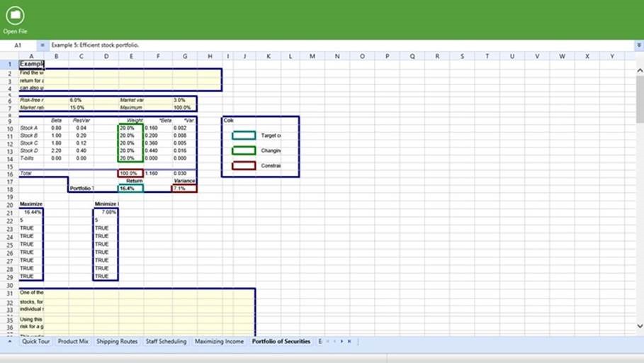Click vertical scrollbar down arrow
644x363 pixels.
point(639,325)
